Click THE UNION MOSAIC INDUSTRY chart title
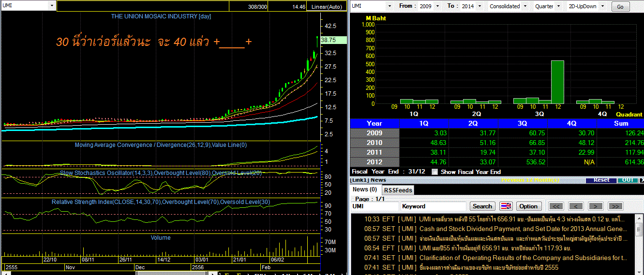This screenshot has width=644, height=275. (x=161, y=16)
